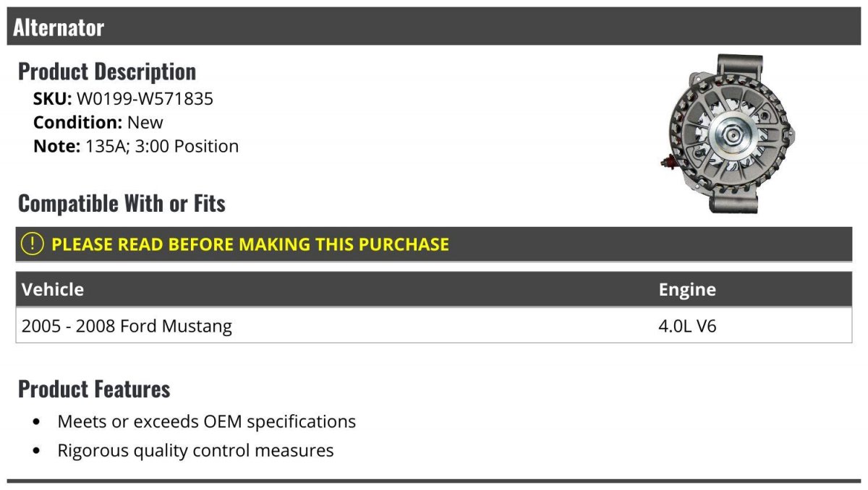Click the bottom gray divider bar
Screen dimensions: 868x490
(434, 481)
